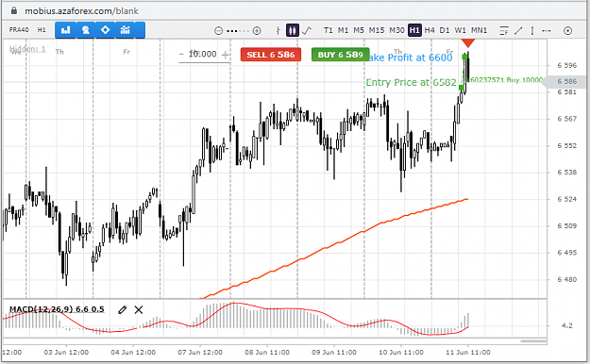590x364 pixels.
Task: Select H4 timeframe
Action: 430,30
